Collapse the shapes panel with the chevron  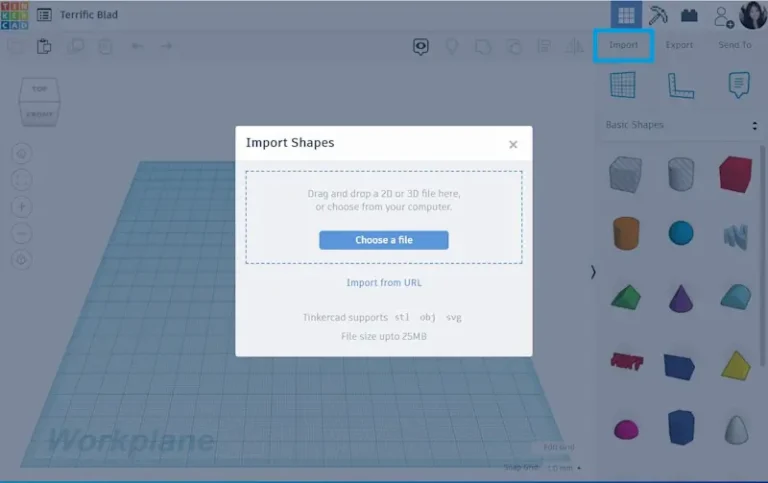click(x=593, y=272)
